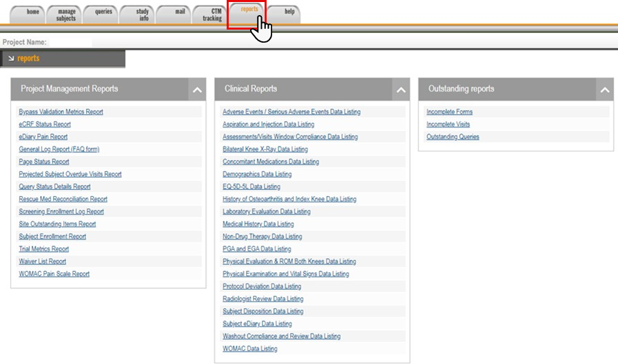
Task: Open Laboratory Evaluation Data Listing
Action: (x=267, y=212)
